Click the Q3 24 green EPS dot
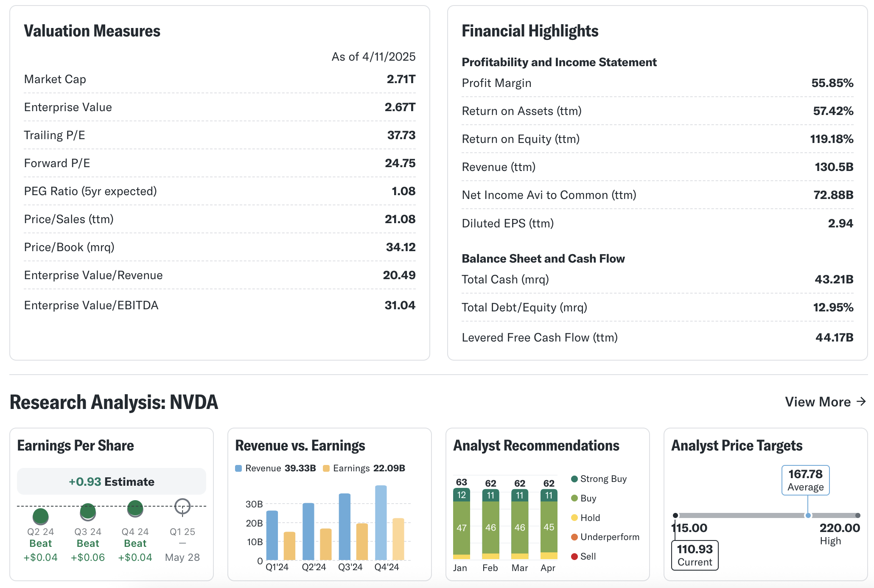Screen dimensions: 874x588 coord(88,512)
